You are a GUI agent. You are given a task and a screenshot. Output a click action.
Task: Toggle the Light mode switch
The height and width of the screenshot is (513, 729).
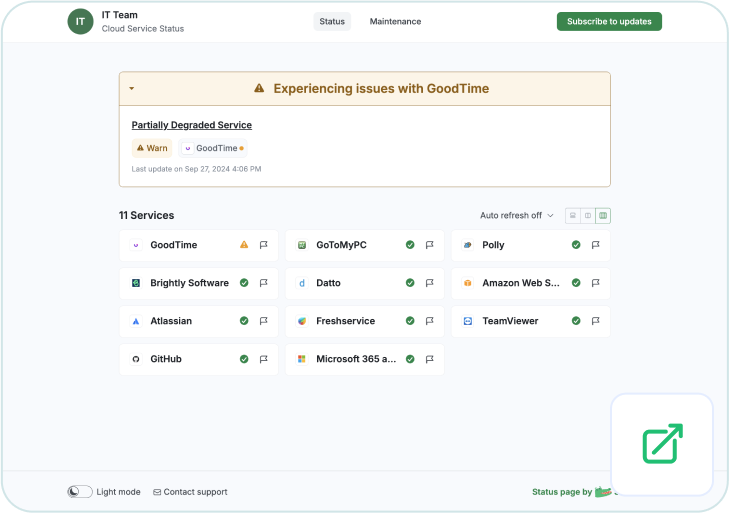tap(80, 492)
